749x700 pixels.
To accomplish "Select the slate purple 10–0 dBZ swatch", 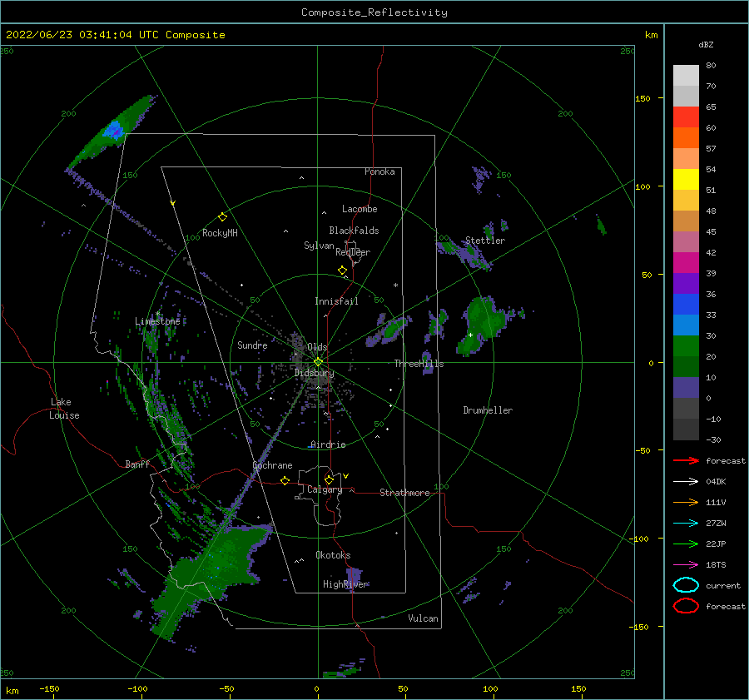I will 686,388.
